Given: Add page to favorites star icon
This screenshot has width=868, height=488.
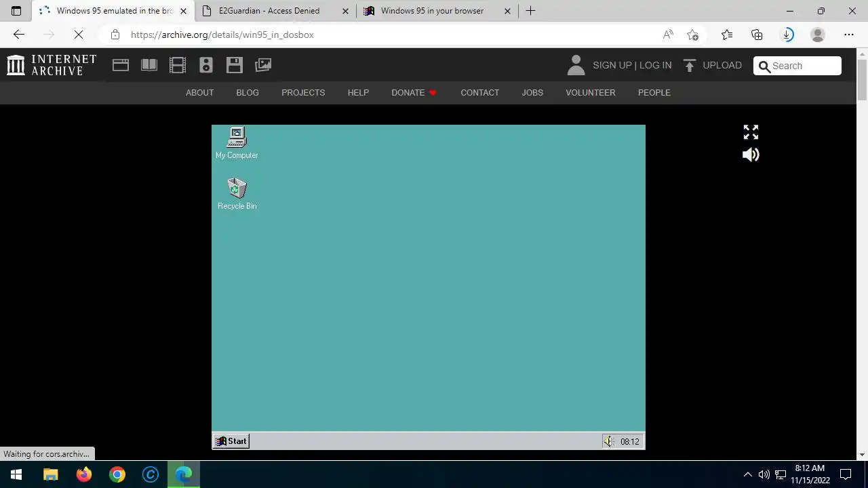Looking at the screenshot, I should click(692, 35).
